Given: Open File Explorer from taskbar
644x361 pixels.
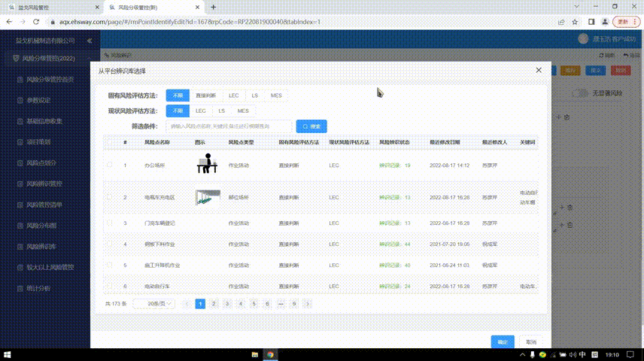Looking at the screenshot, I should click(254, 354).
